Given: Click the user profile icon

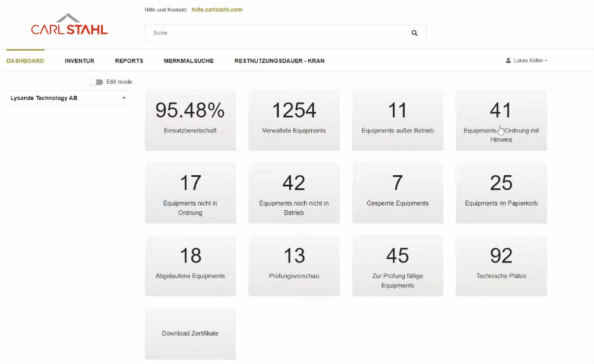Looking at the screenshot, I should 508,61.
